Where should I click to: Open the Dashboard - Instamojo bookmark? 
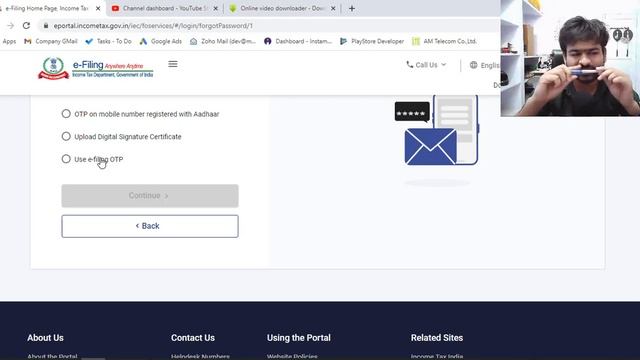point(298,41)
